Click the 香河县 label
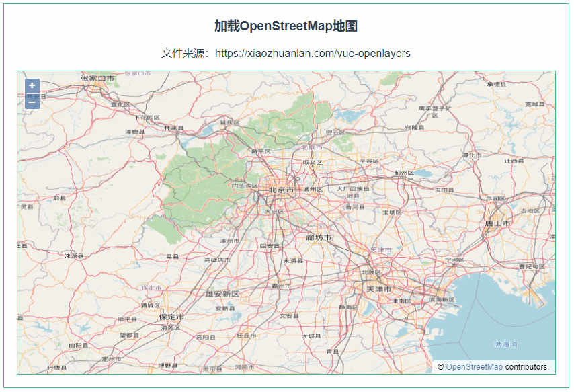The width and height of the screenshot is (574, 392). 355,207
